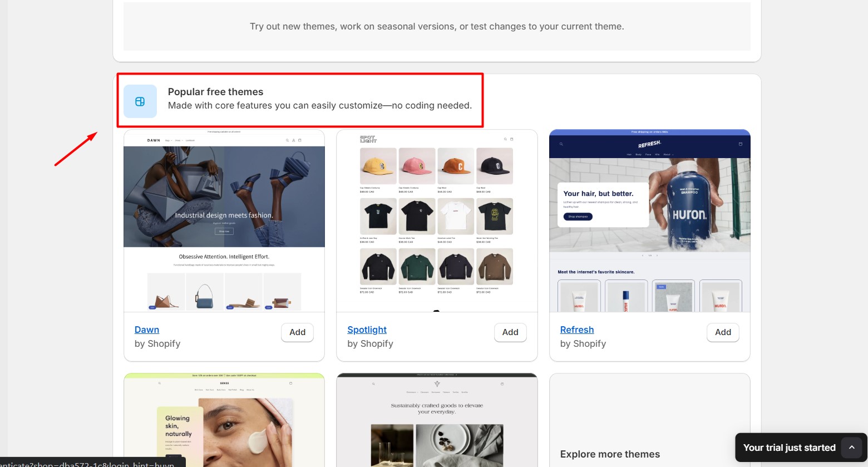This screenshot has height=467, width=868.
Task: Click a navigation item in the Refresh preview header
Action: tap(630, 154)
